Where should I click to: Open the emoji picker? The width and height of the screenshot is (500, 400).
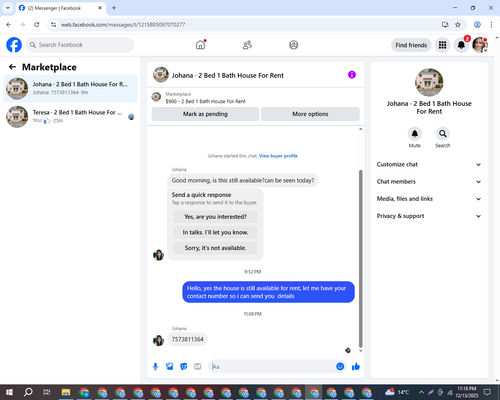(x=340, y=367)
